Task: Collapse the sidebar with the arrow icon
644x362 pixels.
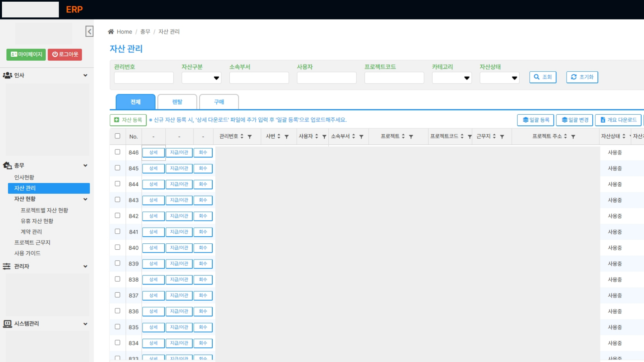Action: point(89,31)
